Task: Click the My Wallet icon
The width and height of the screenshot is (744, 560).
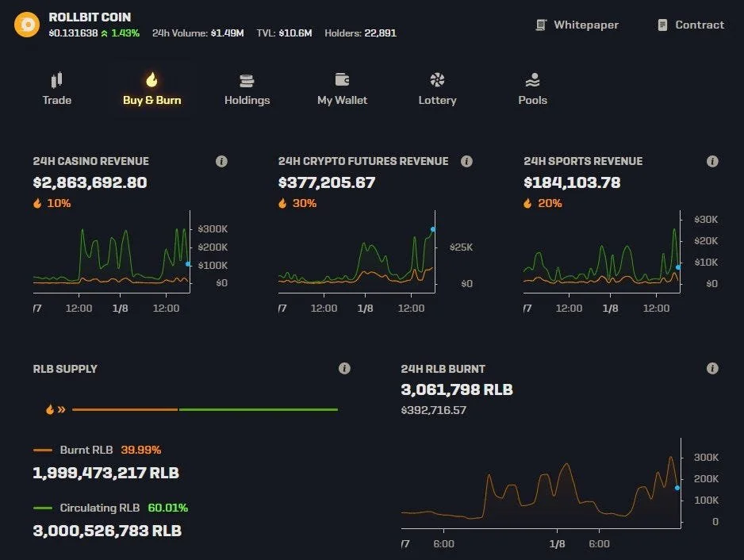Action: coord(342,79)
